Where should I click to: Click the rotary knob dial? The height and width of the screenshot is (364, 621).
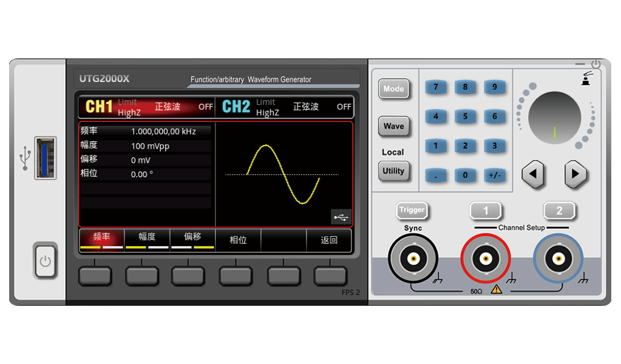(554, 118)
